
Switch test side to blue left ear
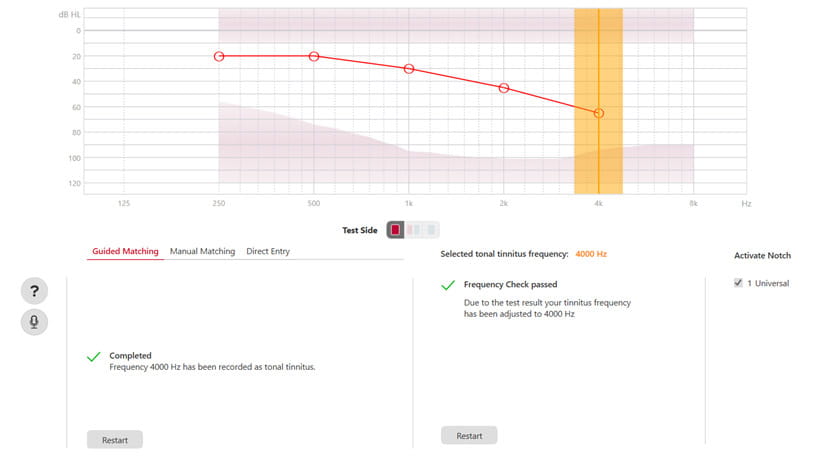(x=430, y=230)
